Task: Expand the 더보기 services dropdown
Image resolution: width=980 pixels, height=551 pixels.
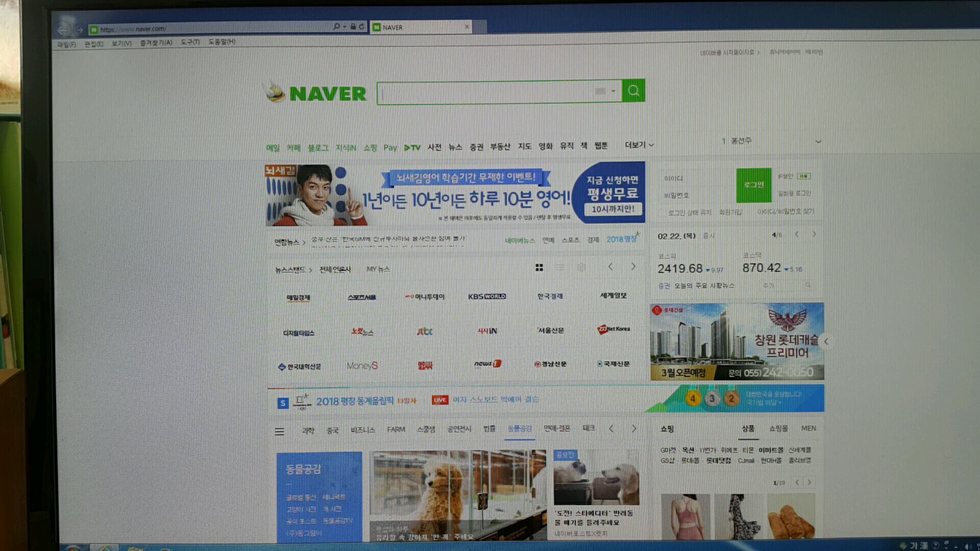Action: coord(639,145)
